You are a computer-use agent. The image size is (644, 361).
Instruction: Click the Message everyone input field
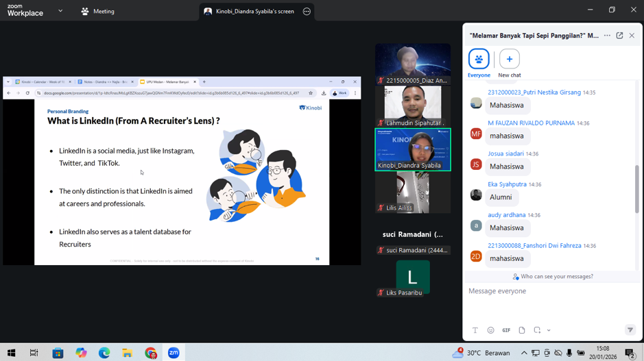pyautogui.click(x=549, y=291)
